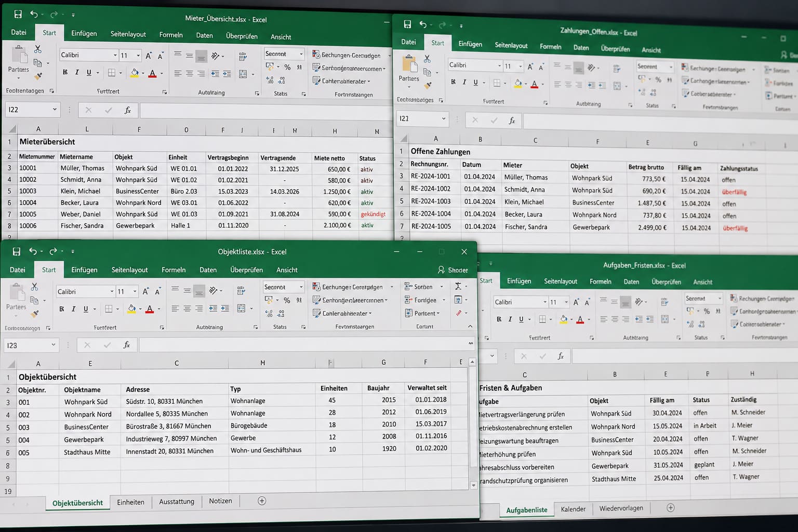
Task: Open Kalender sheet tab in Aufgaben_Fristen
Action: coord(573,509)
